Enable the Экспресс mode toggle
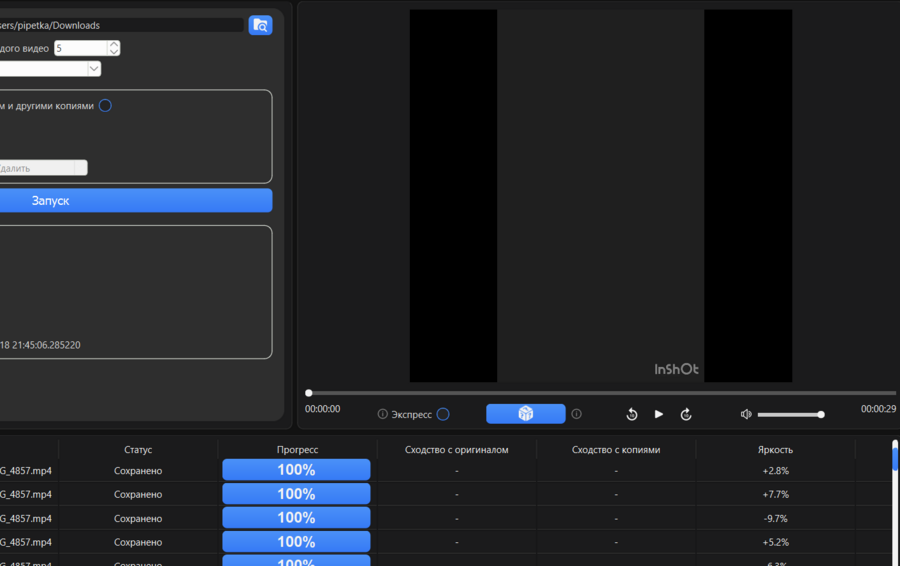 pyautogui.click(x=443, y=414)
